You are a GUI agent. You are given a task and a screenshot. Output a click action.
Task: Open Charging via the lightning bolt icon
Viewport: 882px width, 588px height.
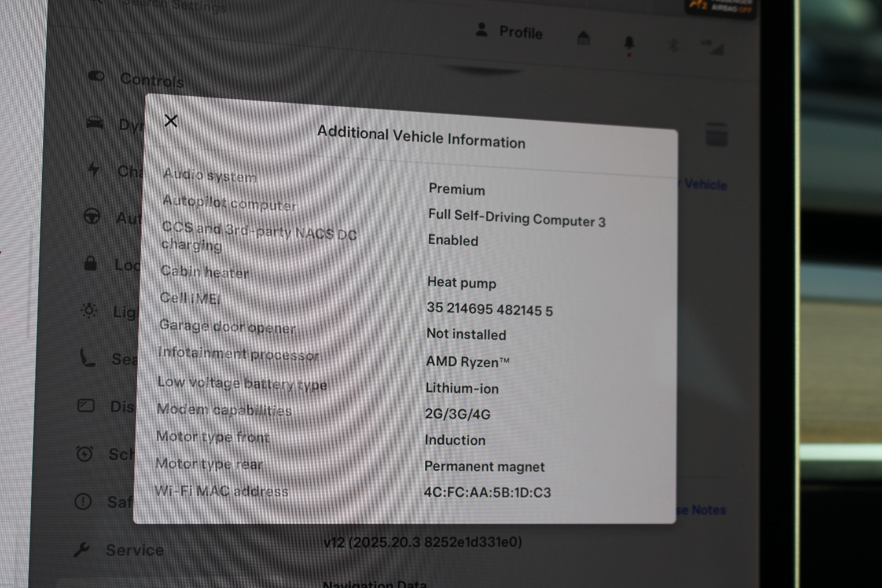click(94, 169)
